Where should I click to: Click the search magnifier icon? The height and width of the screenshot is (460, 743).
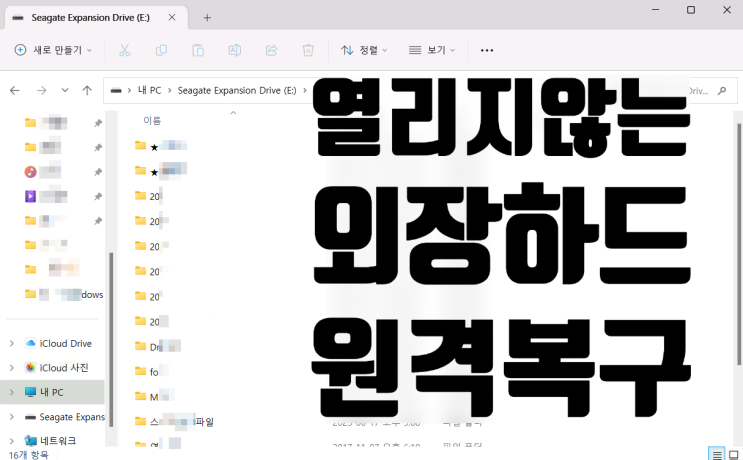coord(722,90)
